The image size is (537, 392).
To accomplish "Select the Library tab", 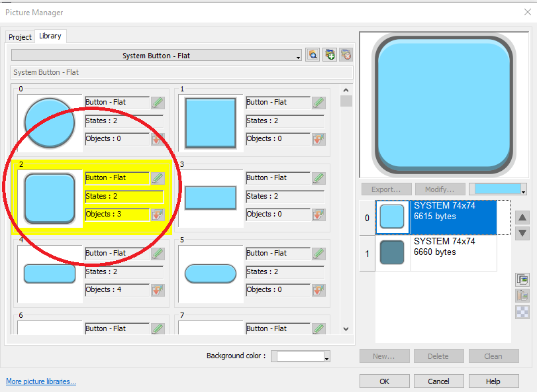I will 50,36.
